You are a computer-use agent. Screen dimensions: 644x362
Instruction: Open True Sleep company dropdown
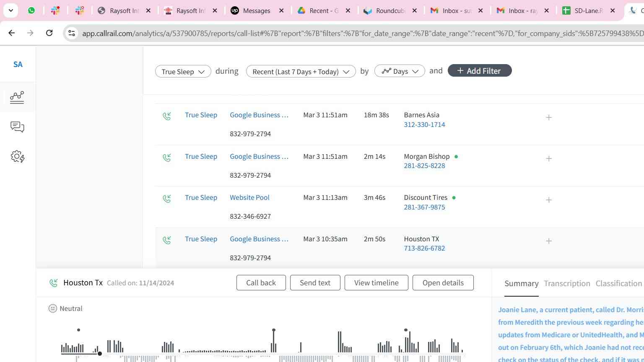pyautogui.click(x=183, y=71)
